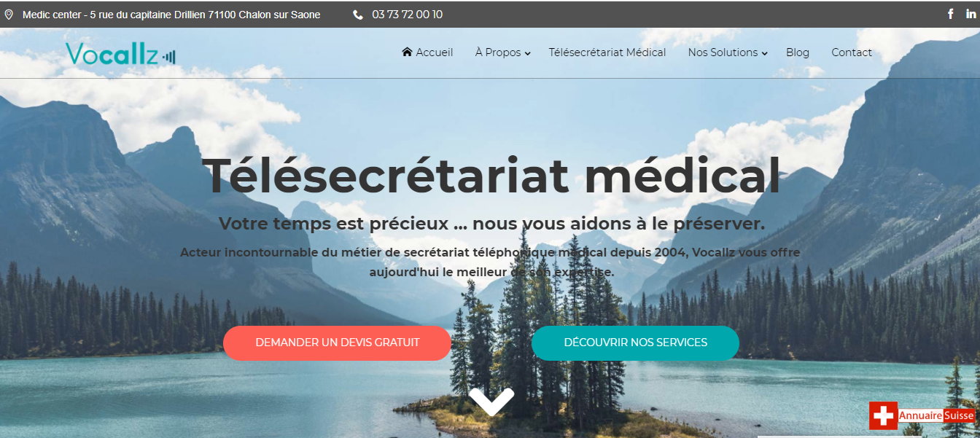This screenshot has width=980, height=438.
Task: Expand the Nos Solutions dropdown arrow
Action: pos(764,53)
